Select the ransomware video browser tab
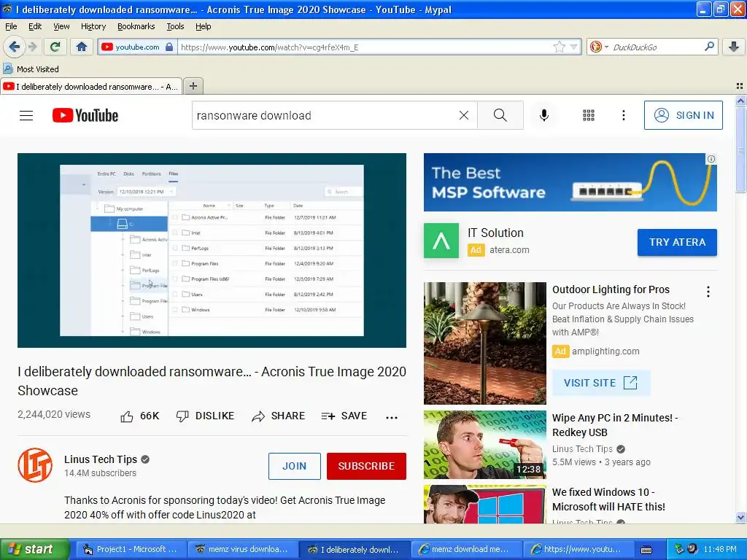This screenshot has width=747, height=560. point(91,86)
